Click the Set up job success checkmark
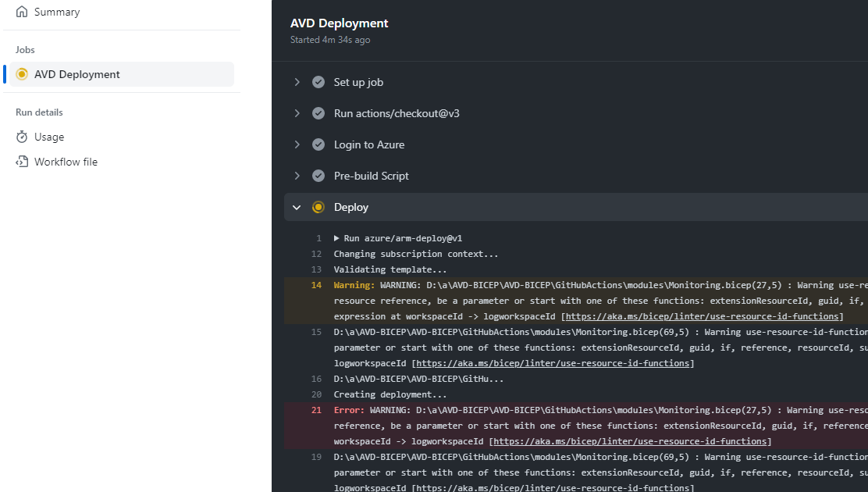Image resolution: width=868 pixels, height=492 pixels. (318, 82)
